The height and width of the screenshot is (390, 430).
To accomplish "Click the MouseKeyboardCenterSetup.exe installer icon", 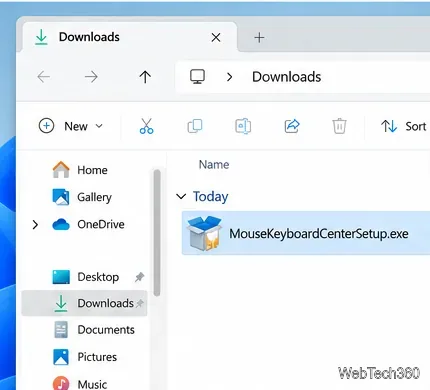I will (205, 233).
